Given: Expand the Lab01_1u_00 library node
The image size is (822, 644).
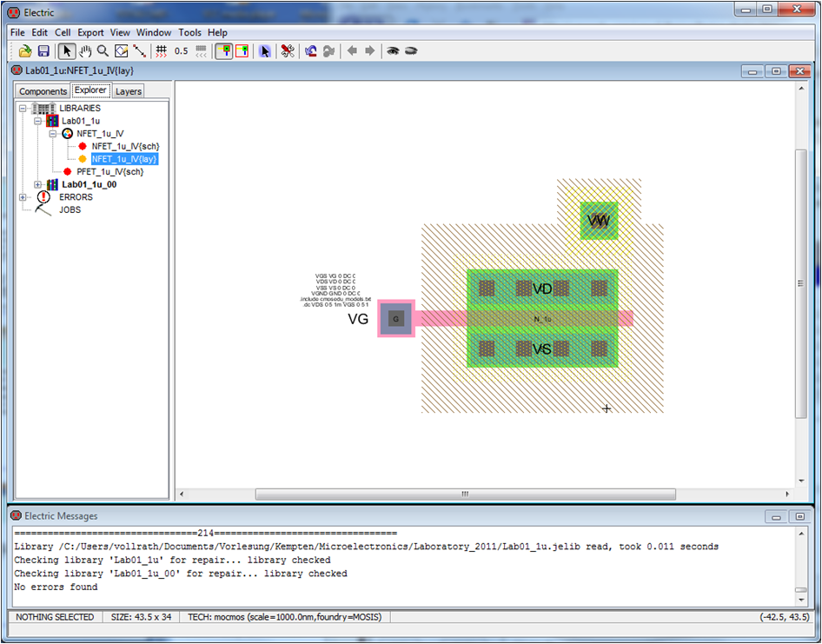Looking at the screenshot, I should pos(37,184).
